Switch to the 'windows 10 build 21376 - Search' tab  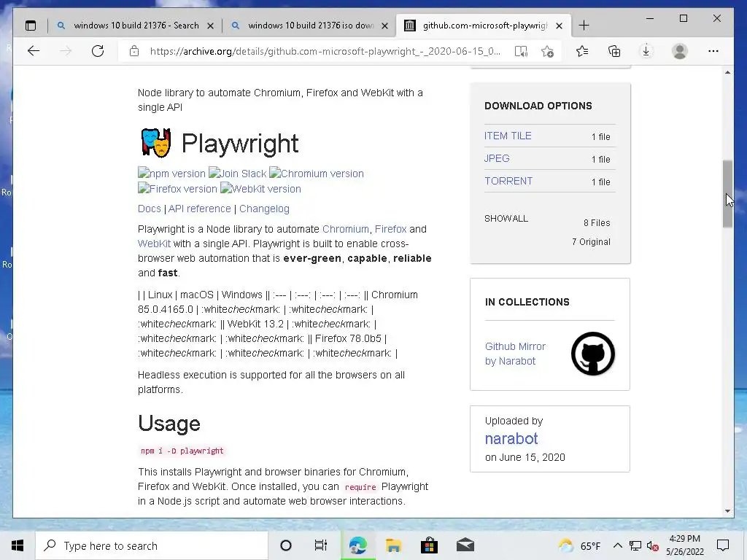135,26
